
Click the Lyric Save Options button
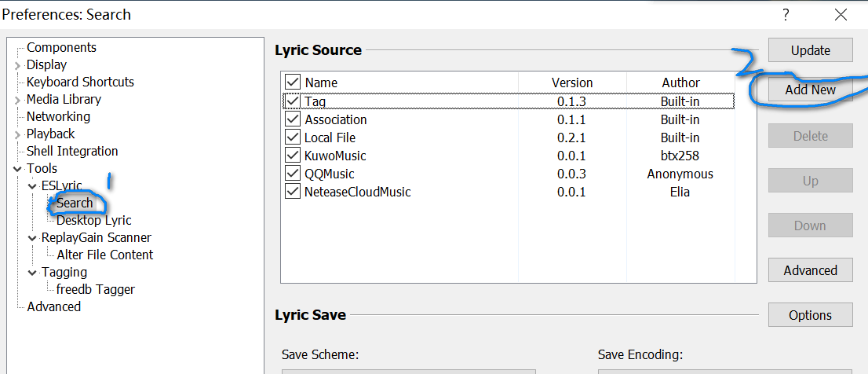tap(810, 315)
